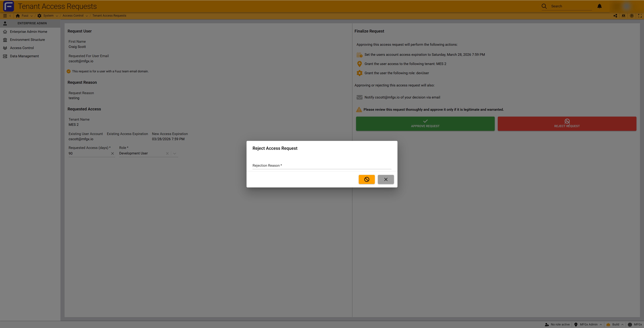This screenshot has width=644, height=328.
Task: Click the Approve Request button
Action: (x=425, y=124)
